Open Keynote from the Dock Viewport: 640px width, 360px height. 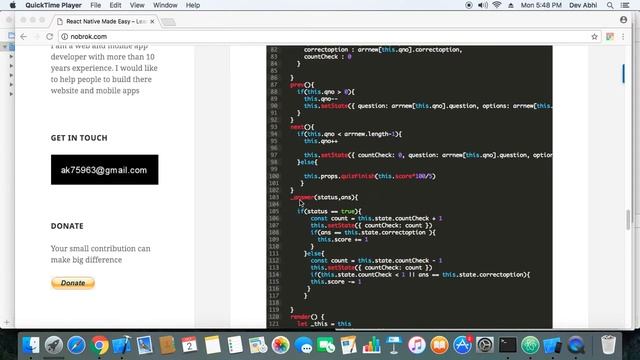coord(394,345)
